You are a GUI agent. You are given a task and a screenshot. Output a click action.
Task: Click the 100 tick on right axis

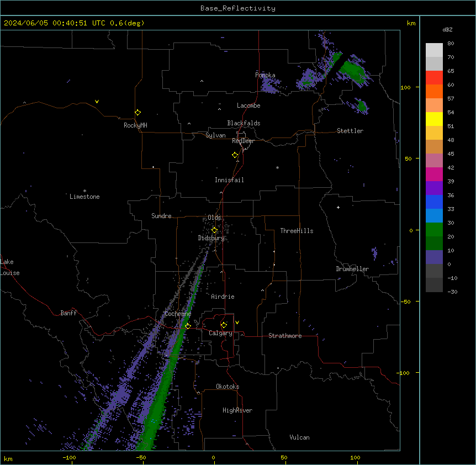tap(405, 87)
